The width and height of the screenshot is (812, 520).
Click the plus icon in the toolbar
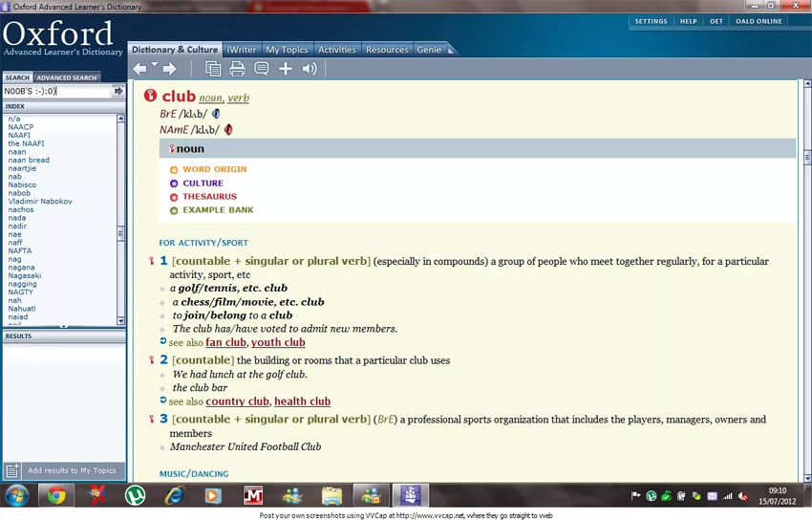[x=286, y=69]
